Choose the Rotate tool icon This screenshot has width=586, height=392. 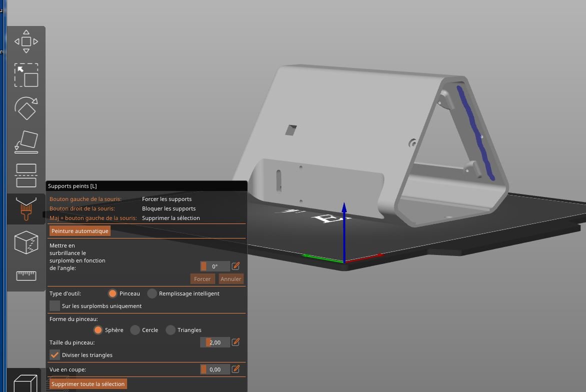[x=26, y=108]
